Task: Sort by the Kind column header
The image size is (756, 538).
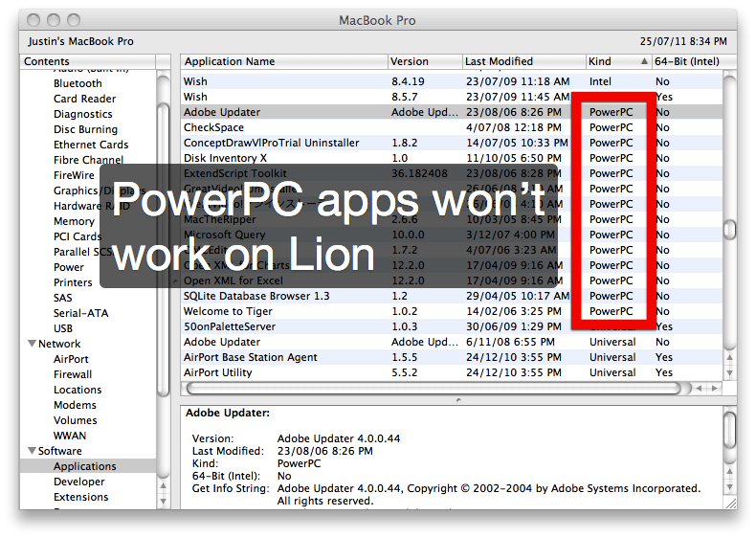Action: [x=618, y=61]
